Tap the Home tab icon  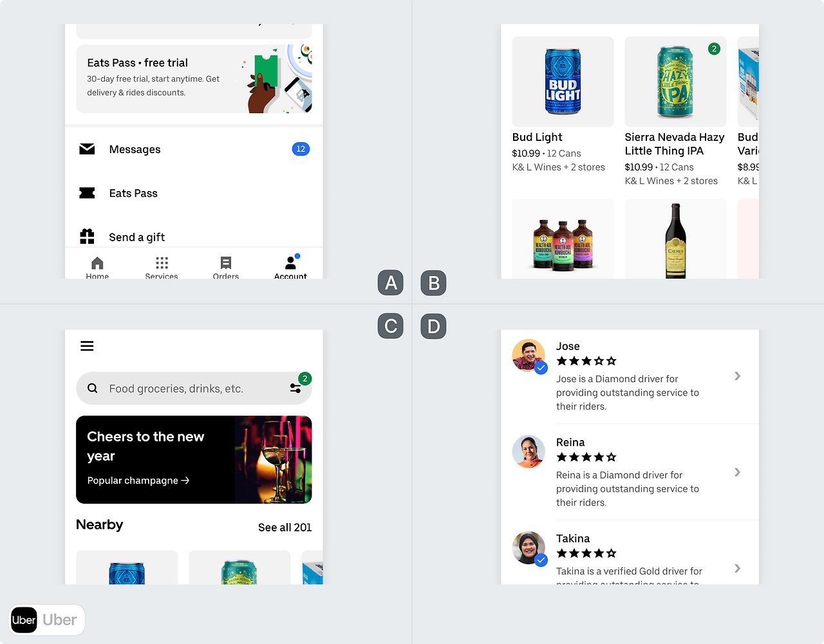click(97, 263)
